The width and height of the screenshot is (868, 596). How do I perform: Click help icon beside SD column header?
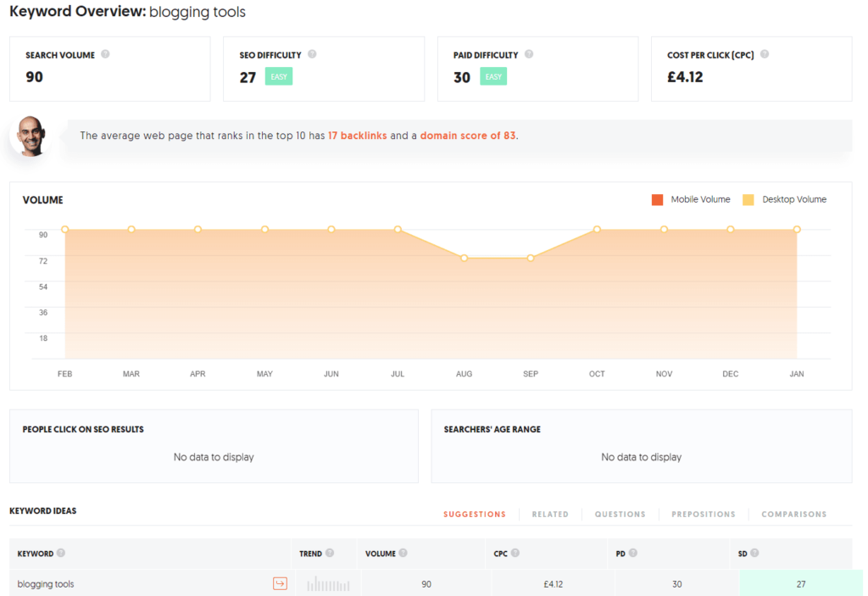tap(754, 554)
